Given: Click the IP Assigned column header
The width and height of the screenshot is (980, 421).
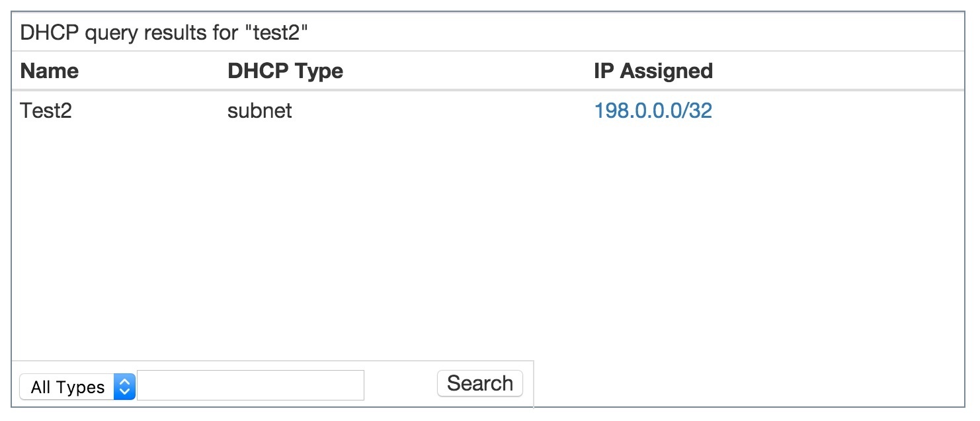Looking at the screenshot, I should click(653, 71).
